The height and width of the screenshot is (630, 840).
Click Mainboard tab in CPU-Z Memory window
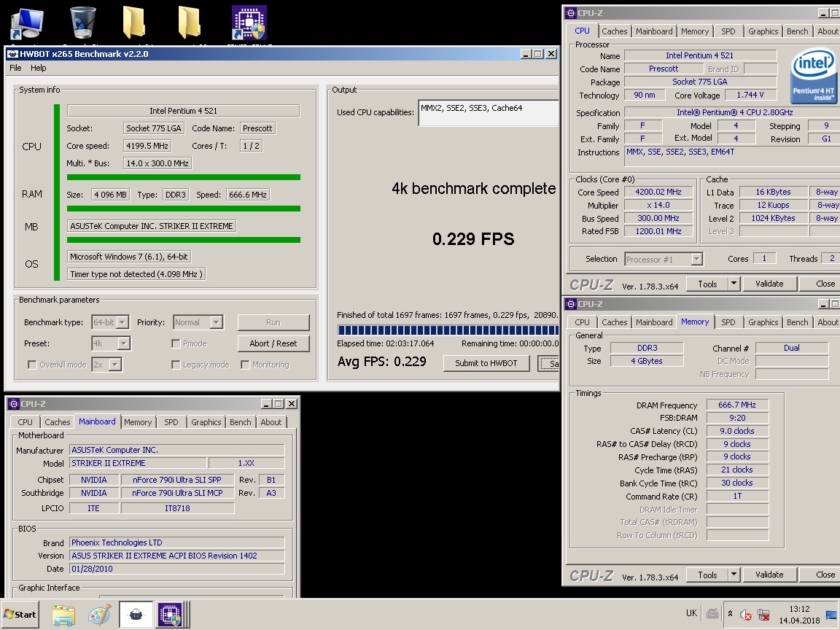[x=654, y=322]
